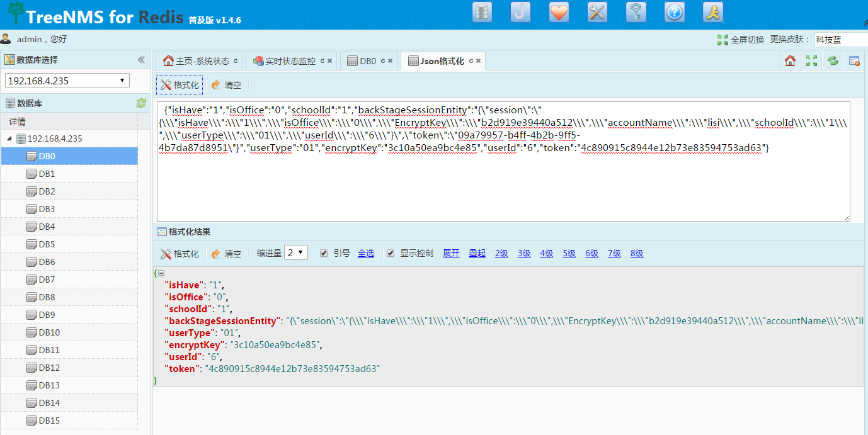This screenshot has height=435, width=868.
Task: Click the heart icon in top toolbar
Action: (559, 12)
